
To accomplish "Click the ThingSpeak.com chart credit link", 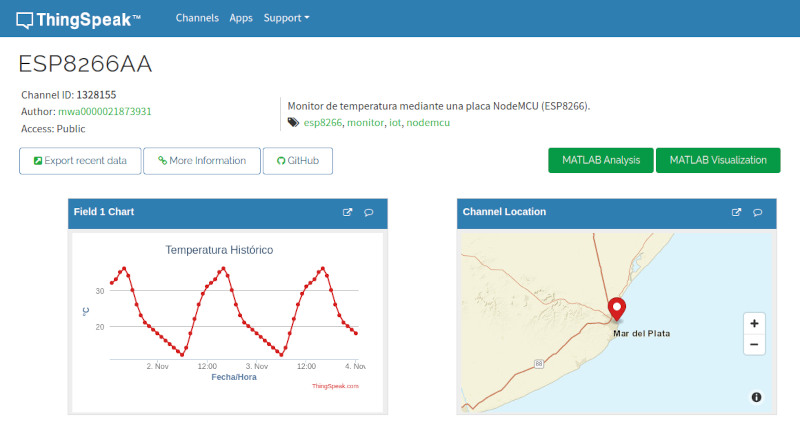I will (x=335, y=386).
